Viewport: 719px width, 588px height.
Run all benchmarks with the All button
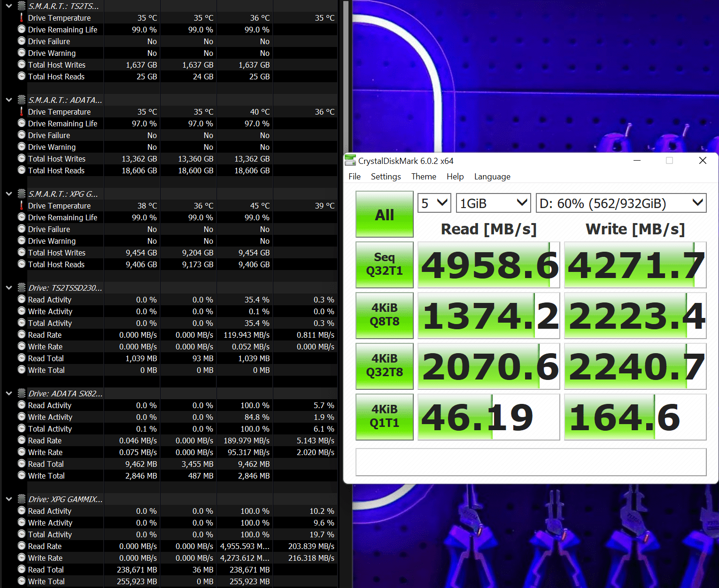(385, 214)
